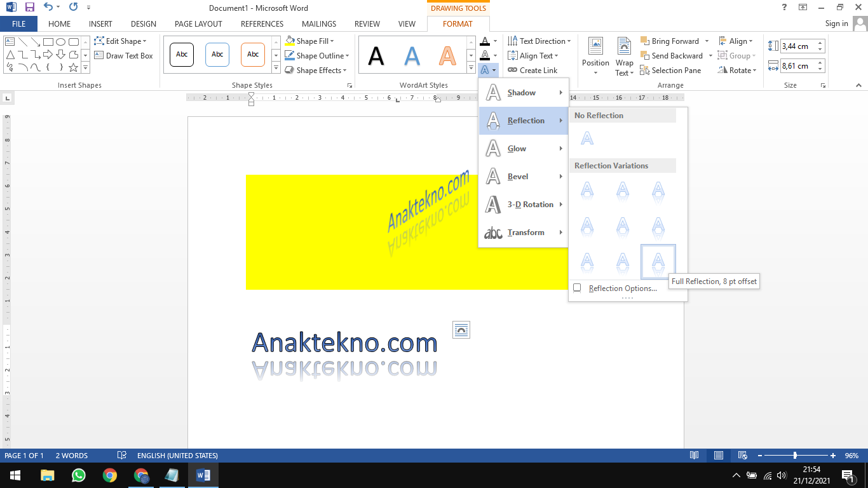The width and height of the screenshot is (868, 488).
Task: Click Bring Forward
Action: coord(669,41)
